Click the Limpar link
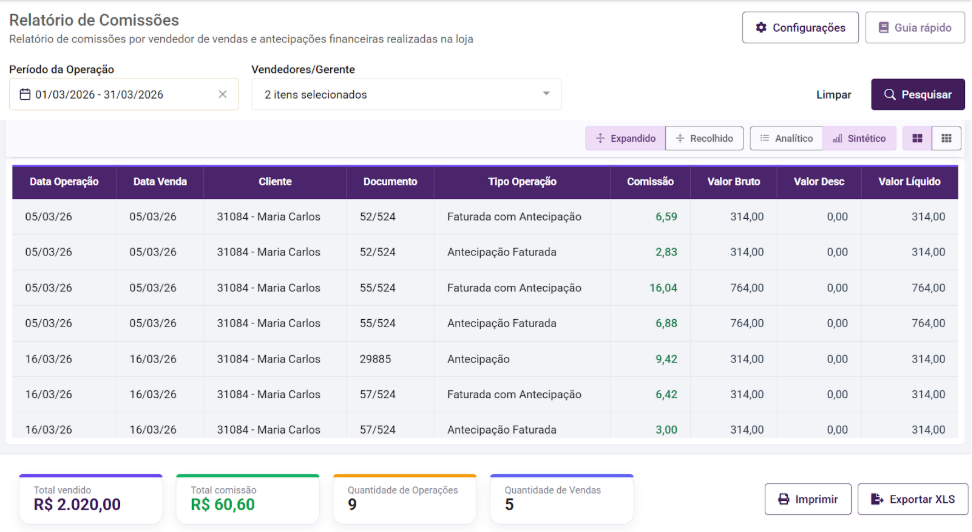The width and height of the screenshot is (972, 532). click(x=834, y=95)
